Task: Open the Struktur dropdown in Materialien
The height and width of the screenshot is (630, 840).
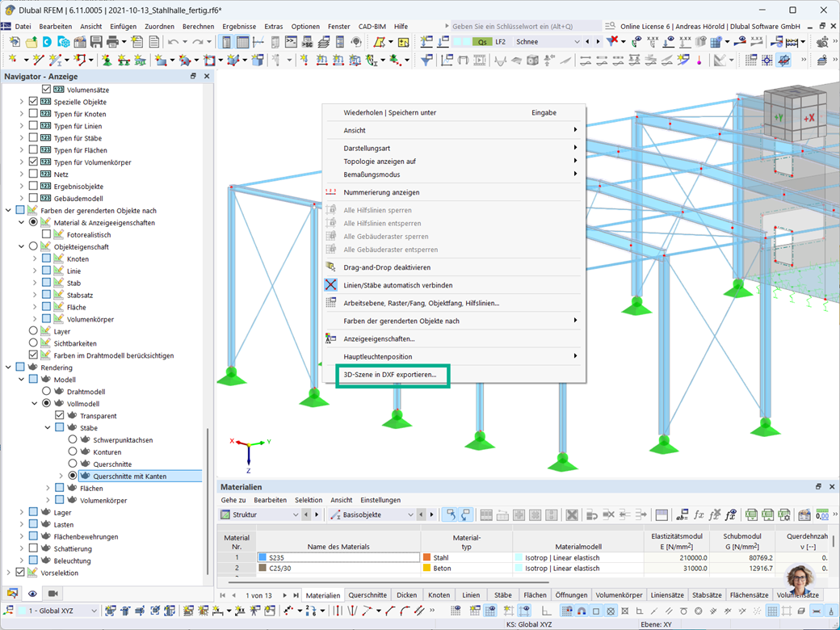Action: pyautogui.click(x=295, y=514)
